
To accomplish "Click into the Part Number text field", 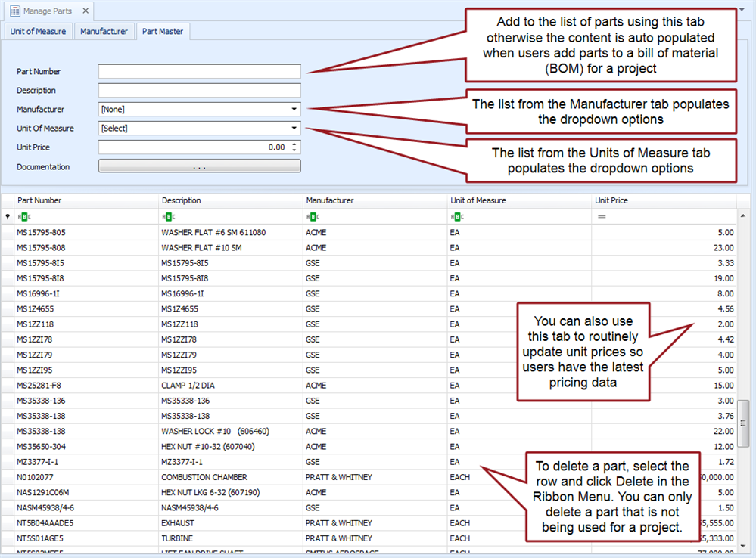I will (x=199, y=72).
